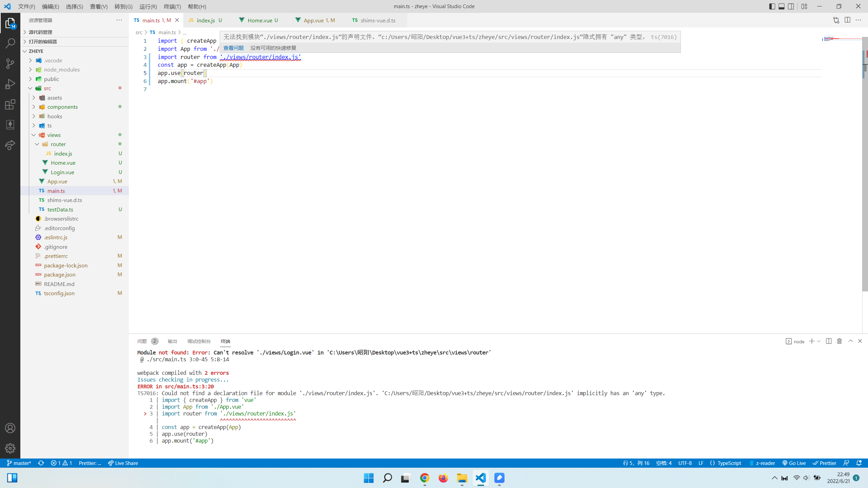The image size is (868, 488).
Task: Open package.json in file tree
Action: click(75, 274)
